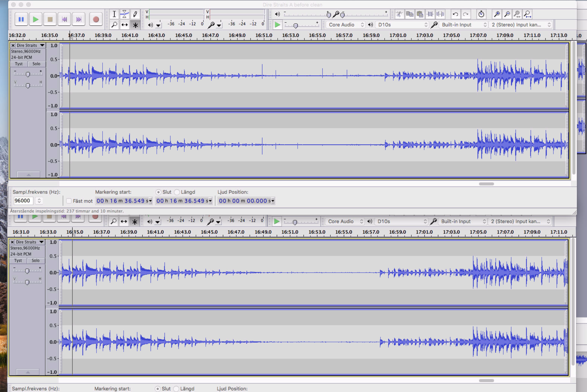Click the 16:45.0 mark on top timeline

[x=183, y=35]
